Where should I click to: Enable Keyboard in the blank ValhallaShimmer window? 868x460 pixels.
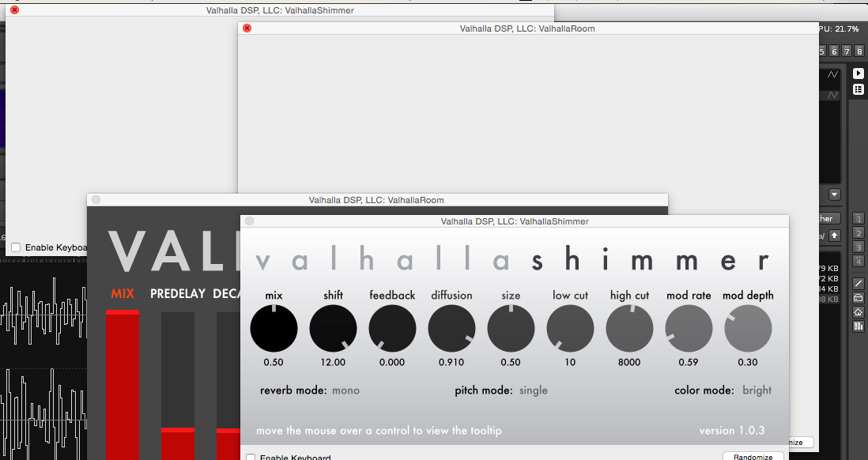pyautogui.click(x=16, y=247)
